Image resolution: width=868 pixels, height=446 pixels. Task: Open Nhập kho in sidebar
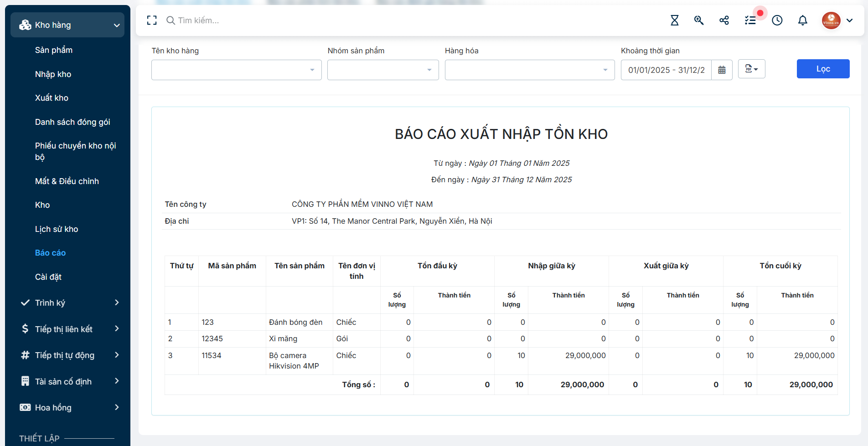click(53, 74)
